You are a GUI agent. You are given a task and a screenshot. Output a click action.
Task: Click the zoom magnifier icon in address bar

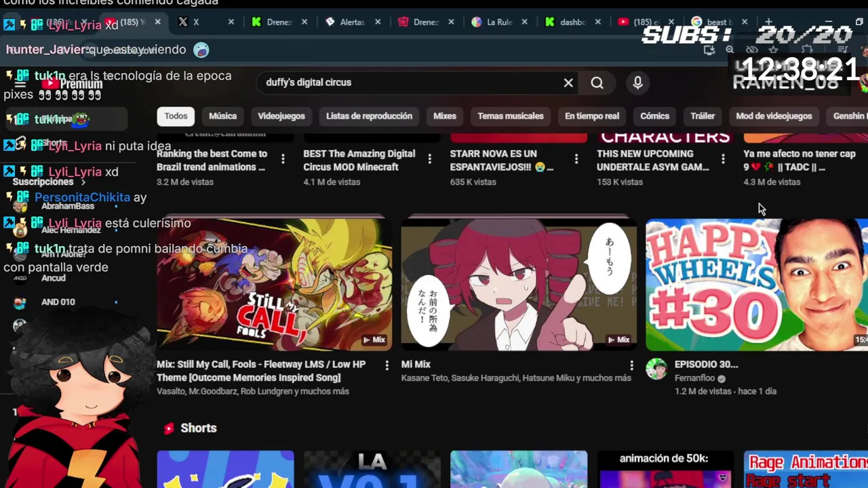(x=730, y=49)
